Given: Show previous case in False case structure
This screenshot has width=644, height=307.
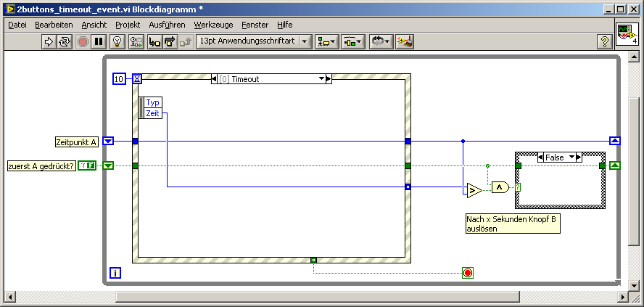Looking at the screenshot, I should (540, 157).
